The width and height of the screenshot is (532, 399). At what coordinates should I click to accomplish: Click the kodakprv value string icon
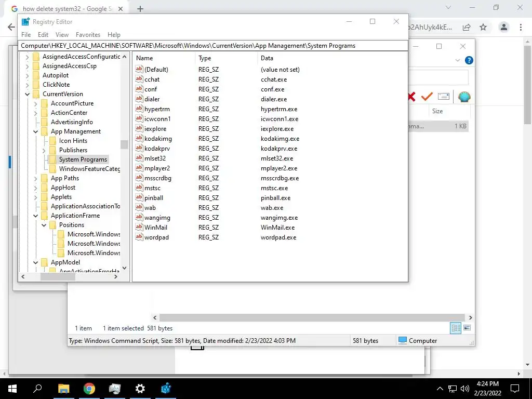coord(139,148)
